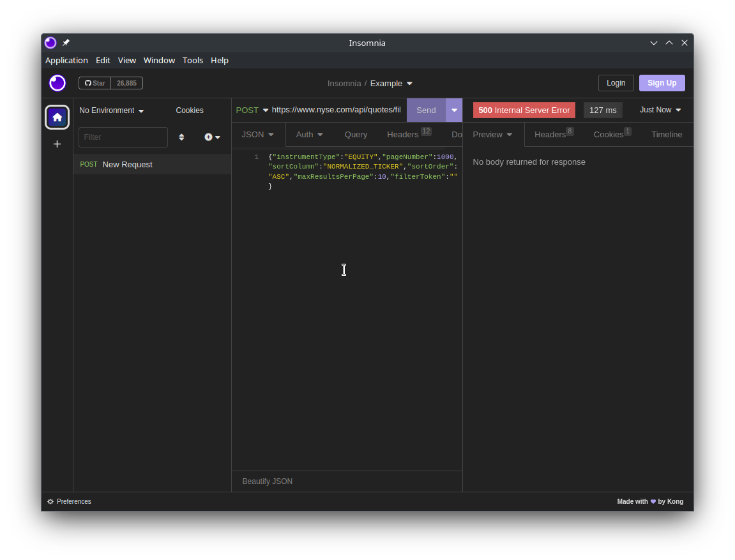Image resolution: width=735 pixels, height=560 pixels.
Task: Open the No Environment dropdown
Action: tap(111, 110)
